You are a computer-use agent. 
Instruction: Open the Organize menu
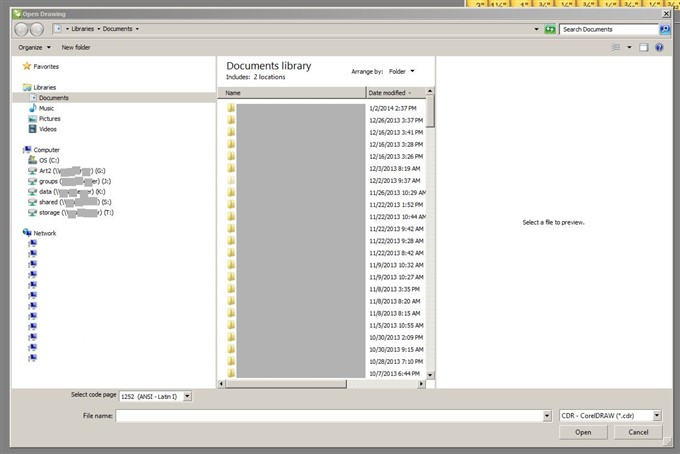(x=34, y=47)
